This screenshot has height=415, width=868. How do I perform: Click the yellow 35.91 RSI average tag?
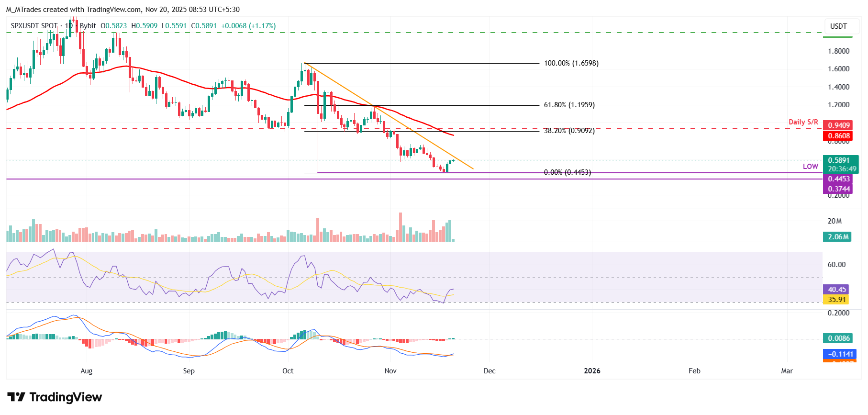pos(836,300)
